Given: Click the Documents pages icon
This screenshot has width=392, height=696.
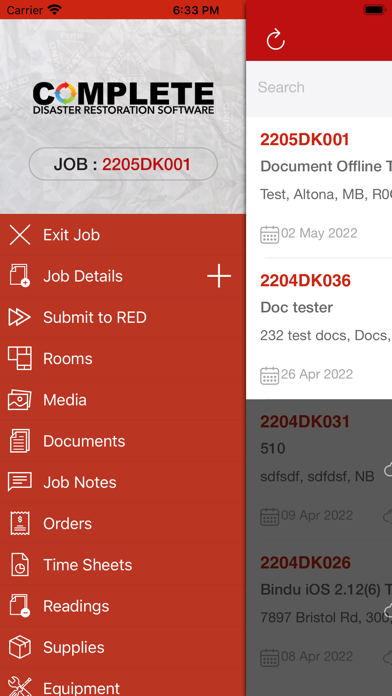Looking at the screenshot, I should coord(20,441).
